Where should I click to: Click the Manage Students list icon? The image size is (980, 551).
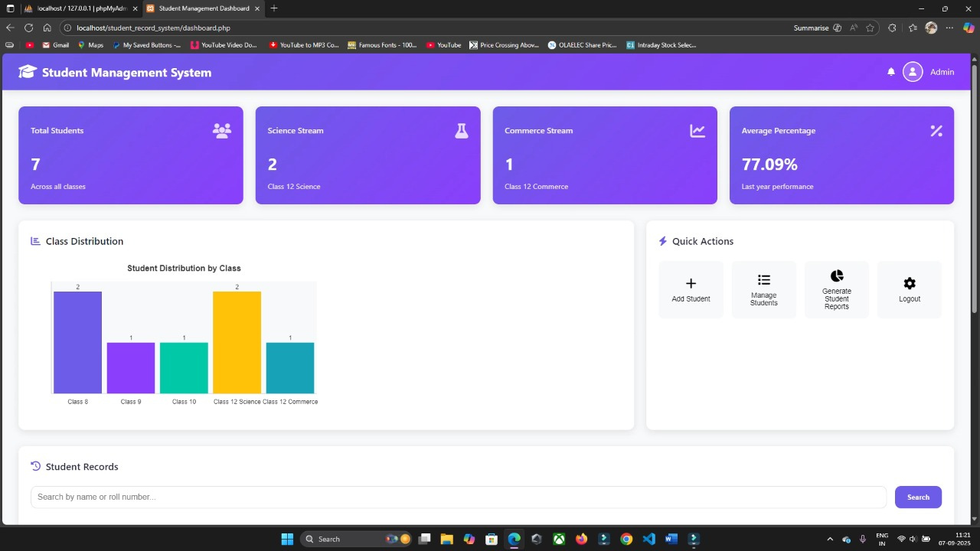tap(763, 279)
